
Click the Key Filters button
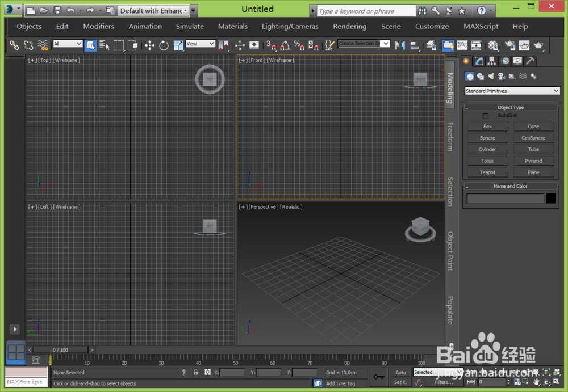pos(444,382)
